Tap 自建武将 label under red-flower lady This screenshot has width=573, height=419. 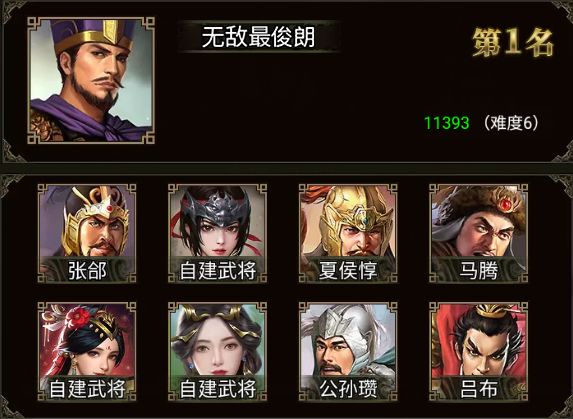87,389
